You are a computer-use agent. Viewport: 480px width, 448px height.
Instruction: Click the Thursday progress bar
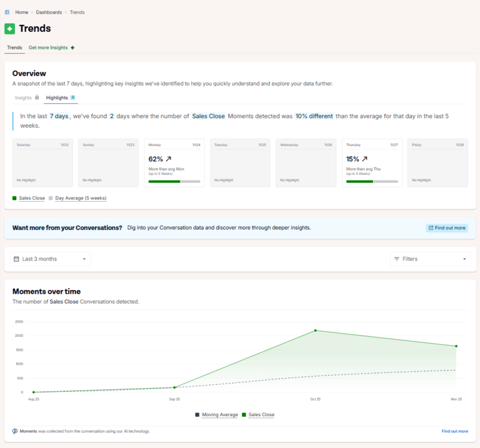click(x=372, y=181)
